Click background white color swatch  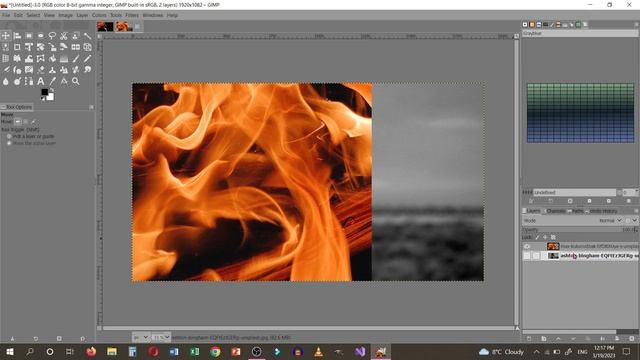tap(51, 97)
